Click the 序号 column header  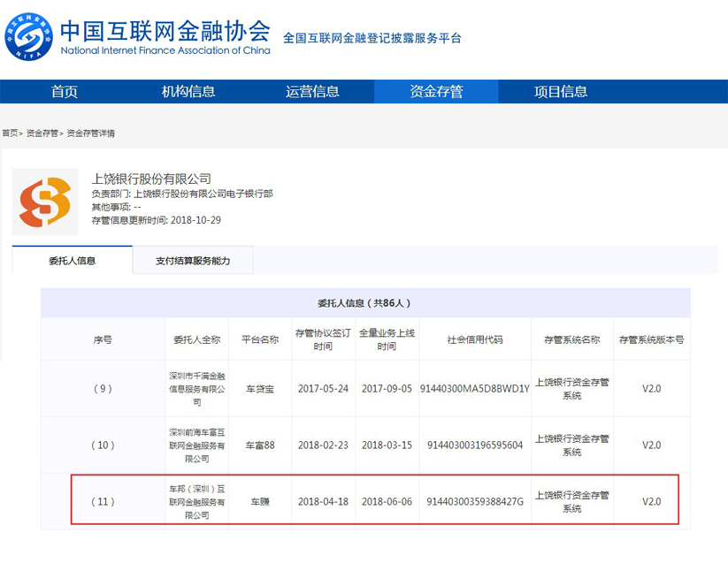pos(103,339)
